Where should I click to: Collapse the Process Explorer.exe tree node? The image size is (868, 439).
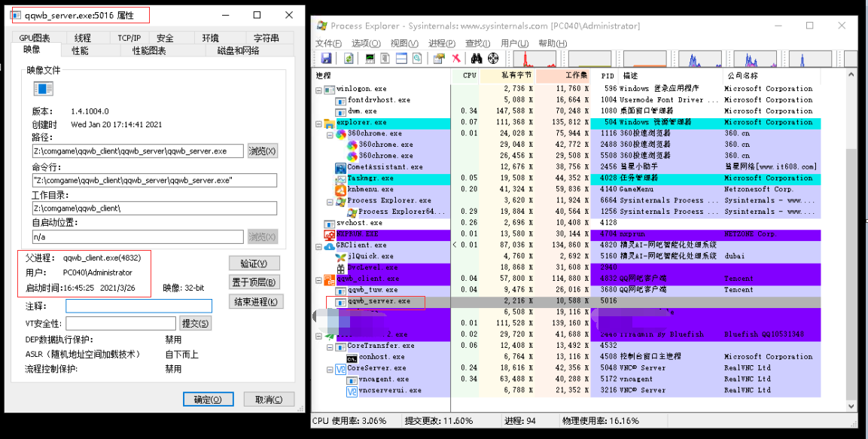tap(330, 200)
